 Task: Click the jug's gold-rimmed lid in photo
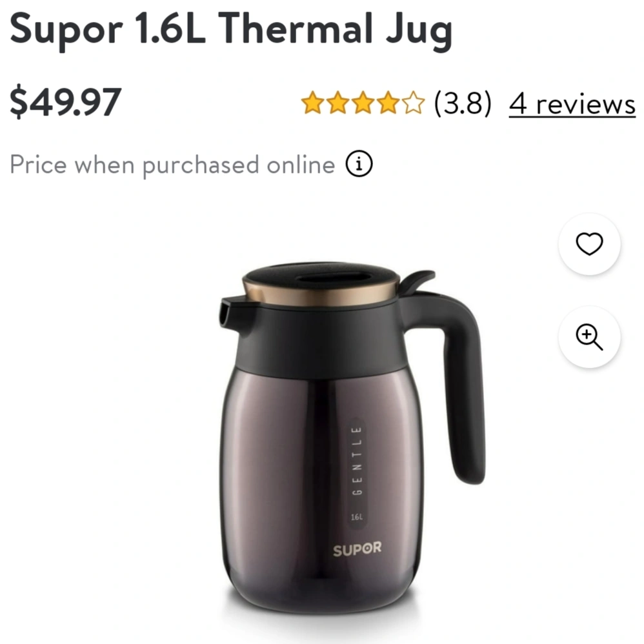coord(321,284)
